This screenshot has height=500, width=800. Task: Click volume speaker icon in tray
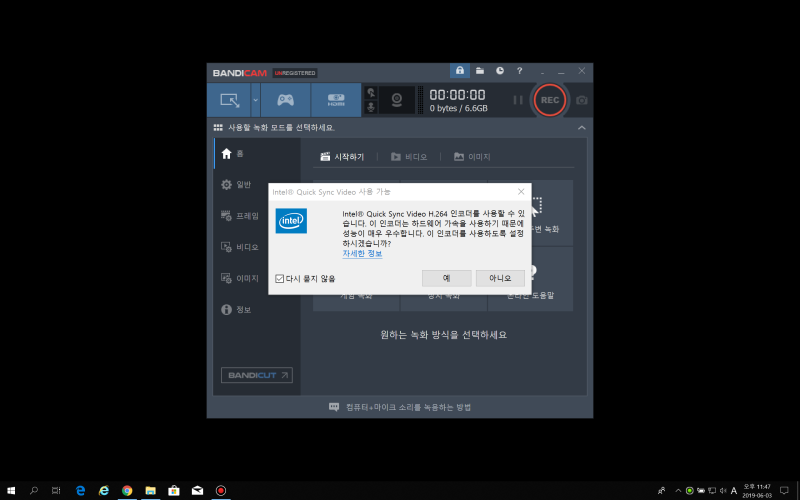tap(723, 491)
